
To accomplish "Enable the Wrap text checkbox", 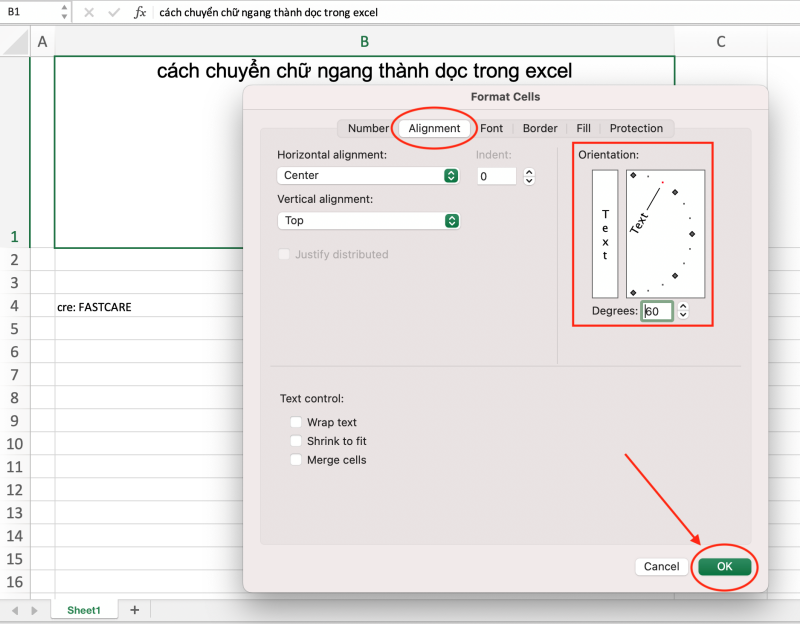I will pyautogui.click(x=296, y=422).
